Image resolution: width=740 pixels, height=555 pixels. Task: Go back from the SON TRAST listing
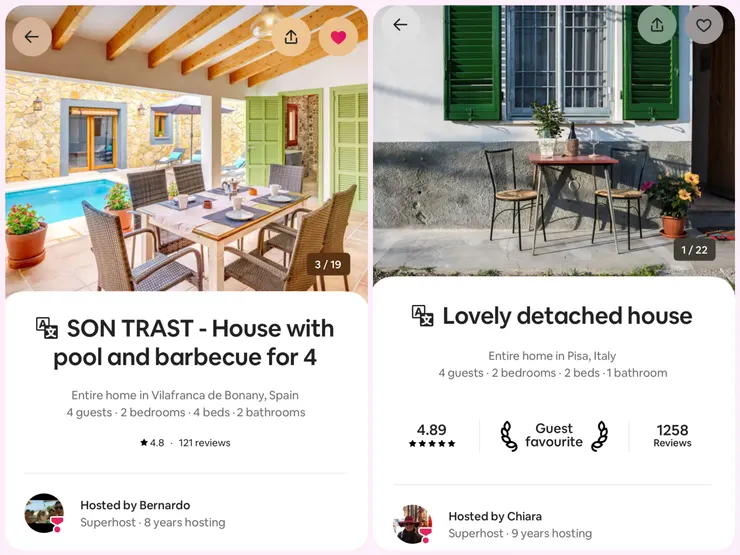pos(32,37)
